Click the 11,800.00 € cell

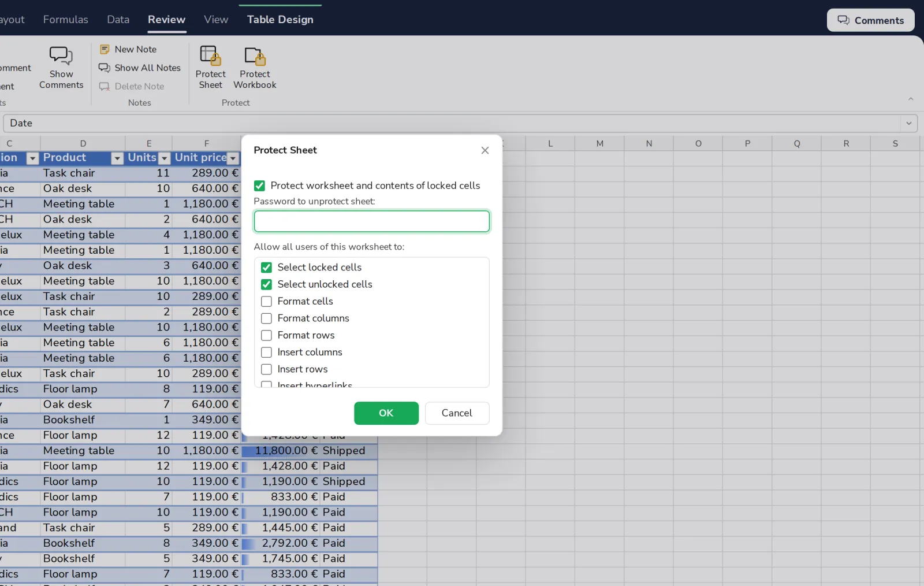[280, 451]
